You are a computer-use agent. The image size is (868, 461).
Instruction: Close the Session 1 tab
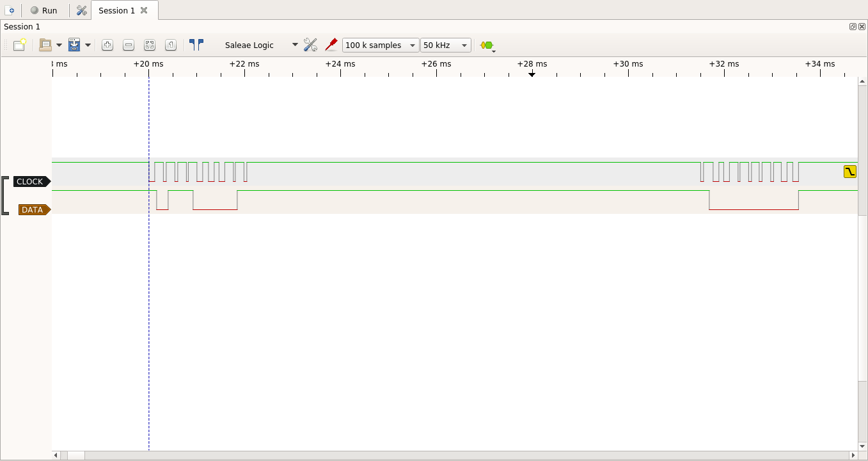144,10
